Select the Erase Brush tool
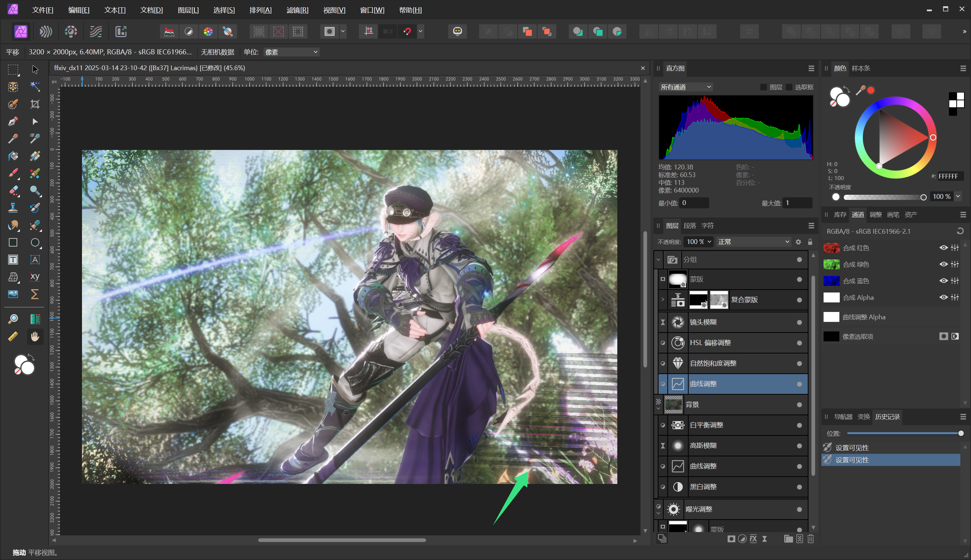The width and height of the screenshot is (971, 560). coord(13,191)
